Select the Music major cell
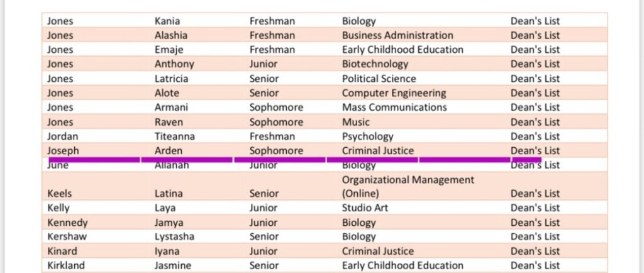 coord(355,122)
